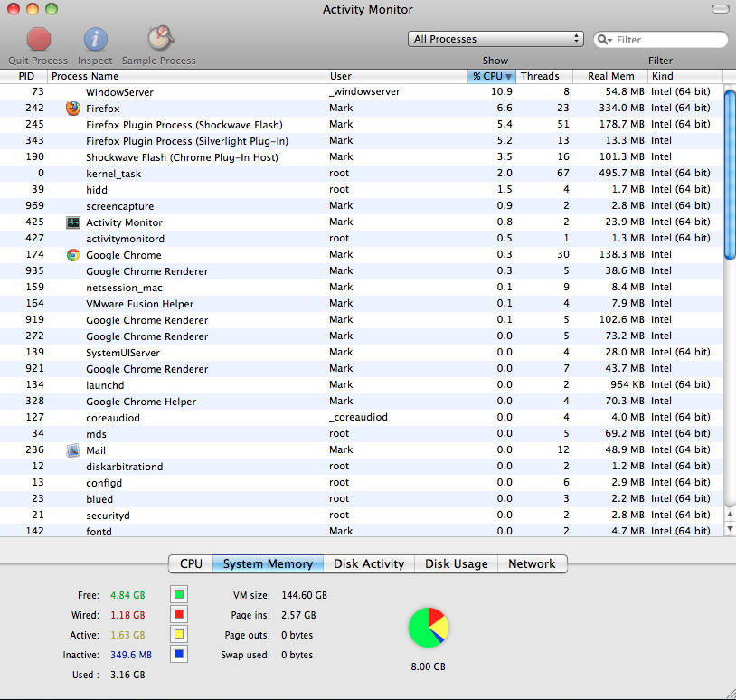The image size is (736, 700).
Task: Sort by User column header
Action: tap(397, 76)
